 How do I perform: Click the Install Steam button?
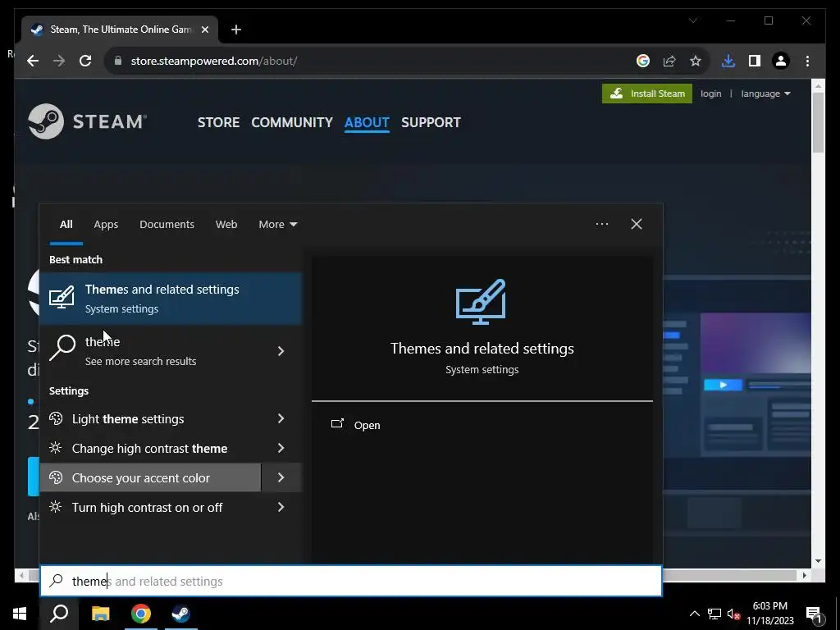pos(647,94)
